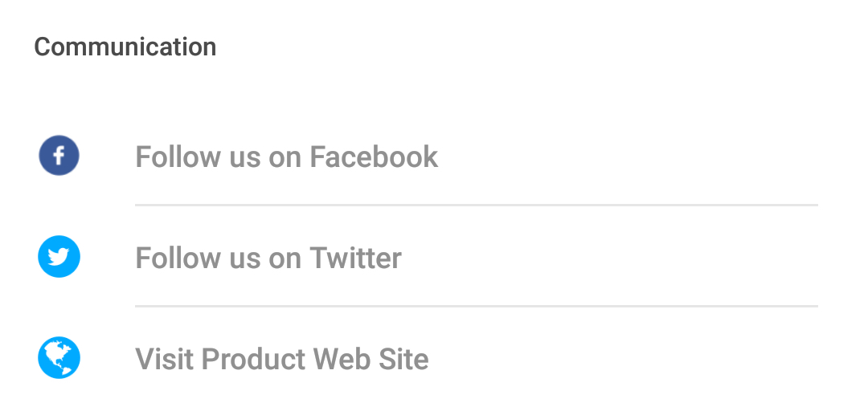Tap the white bird inside Twitter circle
This screenshot has width=868, height=407.
click(x=59, y=257)
